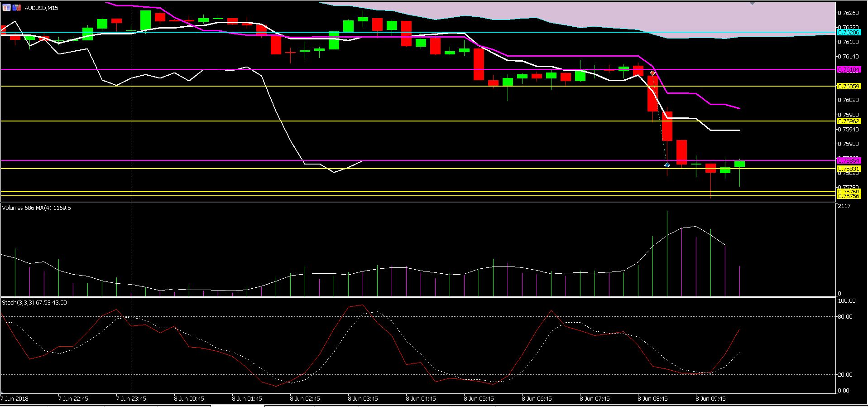Click the yellow 0.75756 price label
Image resolution: width=868 pixels, height=407 pixels.
click(x=849, y=196)
